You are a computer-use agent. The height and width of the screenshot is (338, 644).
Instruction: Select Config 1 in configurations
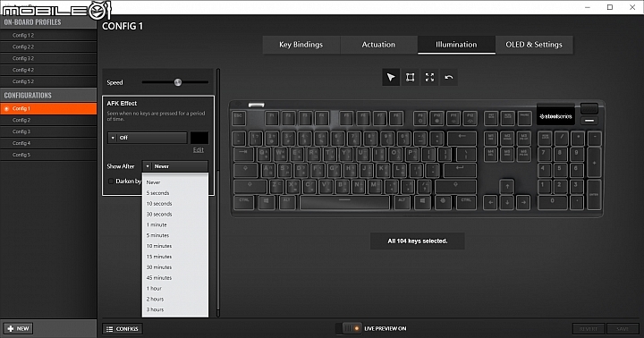(48, 108)
